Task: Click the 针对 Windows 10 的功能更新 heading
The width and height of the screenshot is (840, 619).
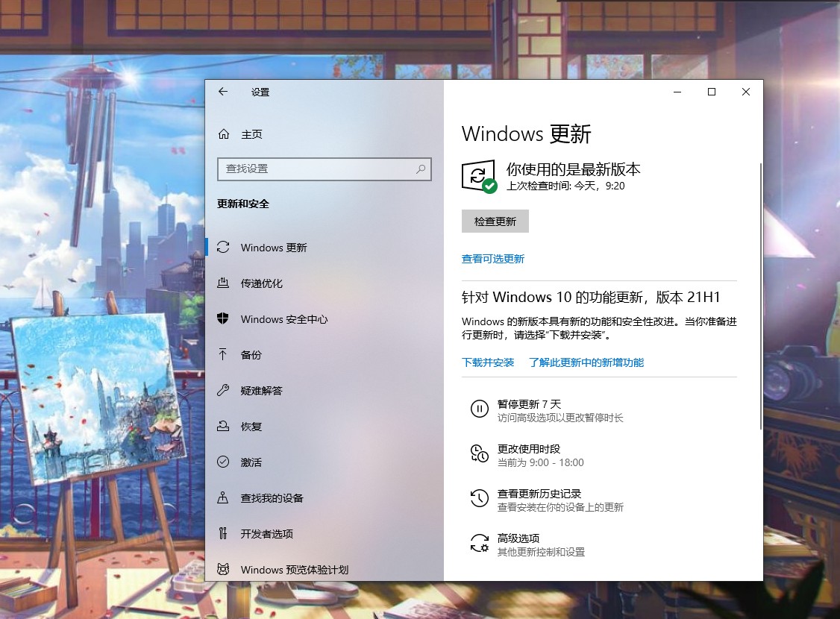Action: point(591,297)
